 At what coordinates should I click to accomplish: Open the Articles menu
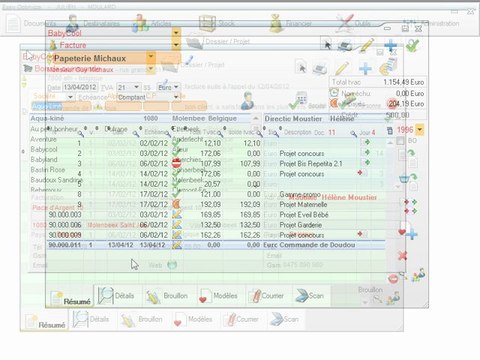pyautogui.click(x=152, y=24)
